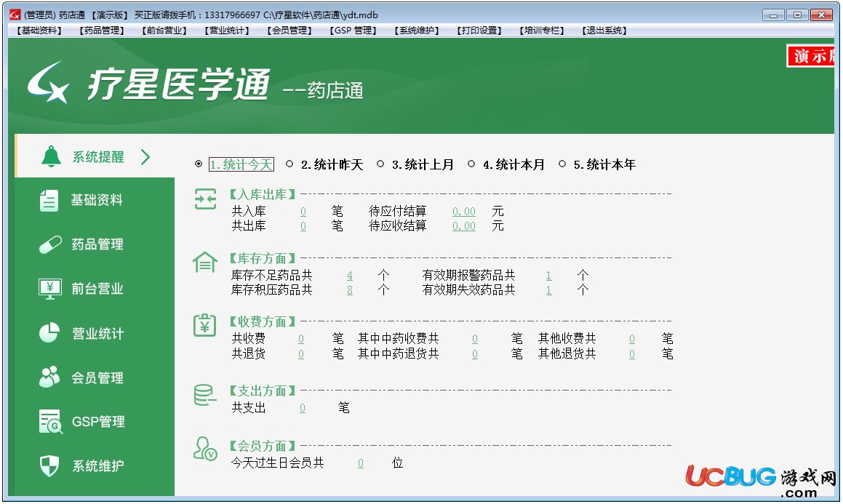Open 有效期失效药品共 count link

pos(548,290)
